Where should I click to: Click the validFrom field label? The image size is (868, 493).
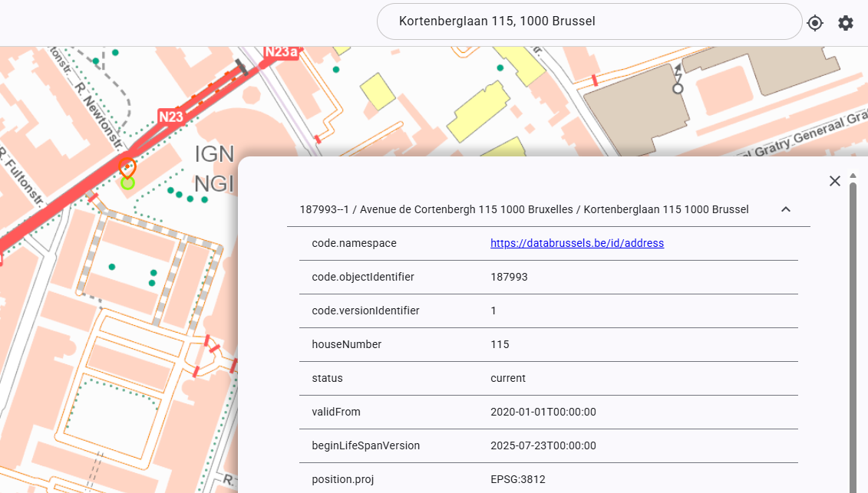coord(336,412)
